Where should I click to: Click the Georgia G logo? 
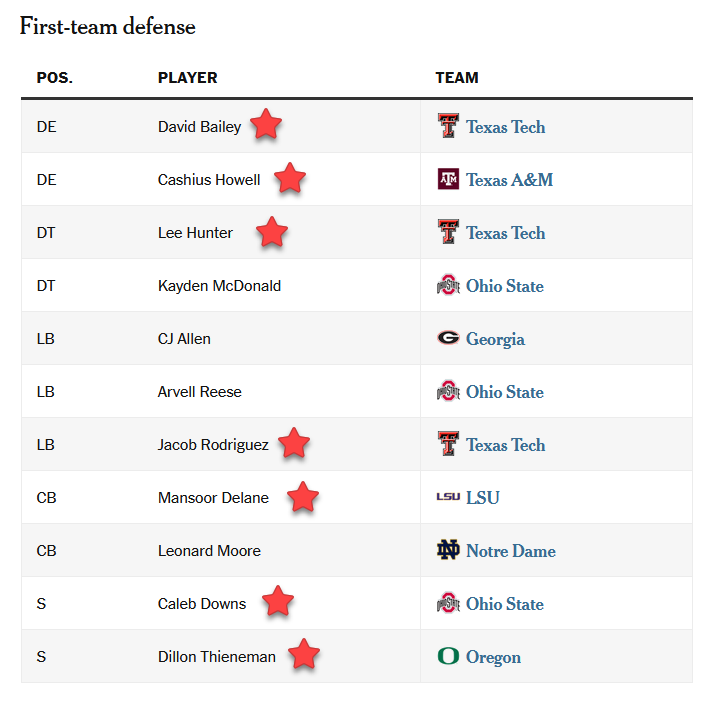[448, 338]
